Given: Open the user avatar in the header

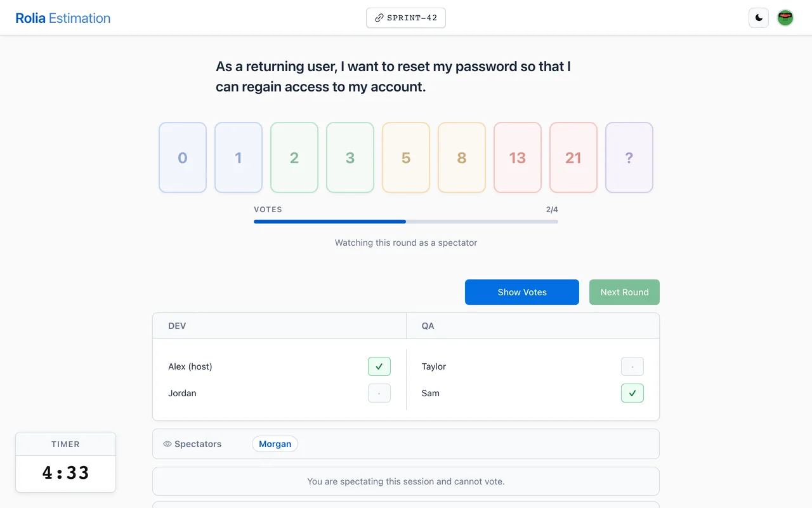Looking at the screenshot, I should tap(785, 18).
